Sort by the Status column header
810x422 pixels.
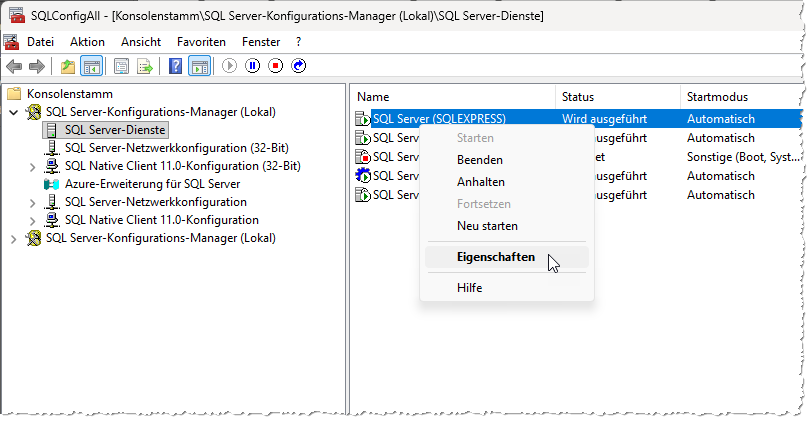618,97
